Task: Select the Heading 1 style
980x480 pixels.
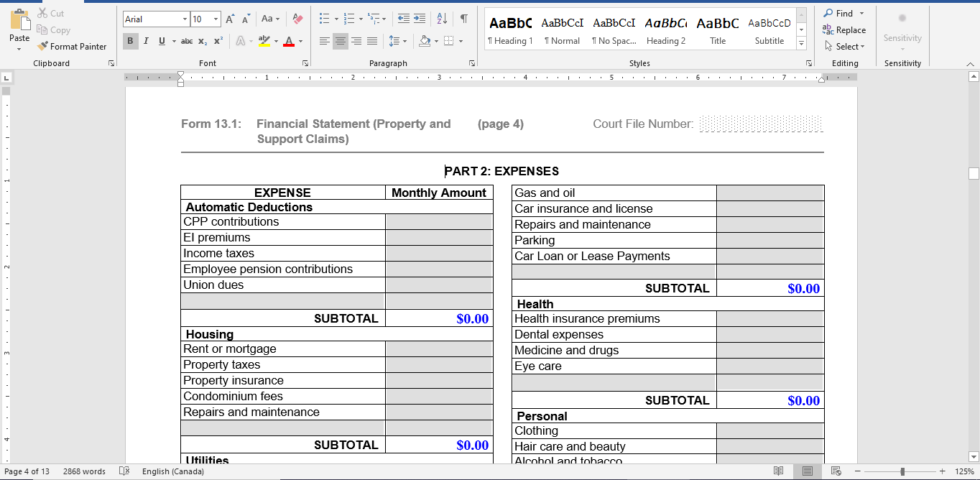Action: (x=510, y=30)
